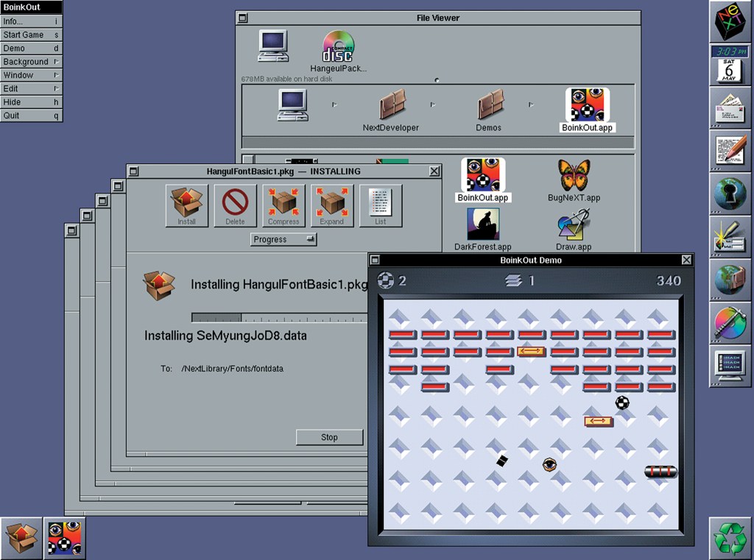Click the Expand package icon
This screenshot has width=754, height=560.
332,206
